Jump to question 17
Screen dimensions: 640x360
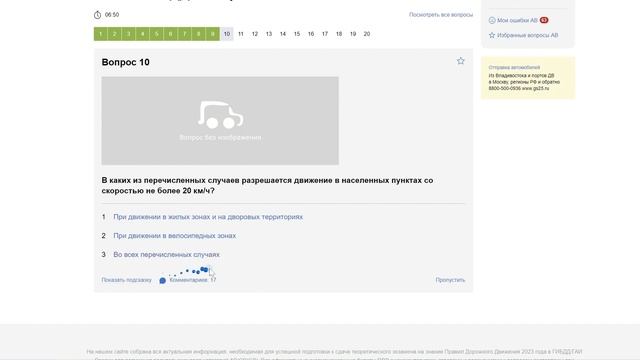[325, 34]
